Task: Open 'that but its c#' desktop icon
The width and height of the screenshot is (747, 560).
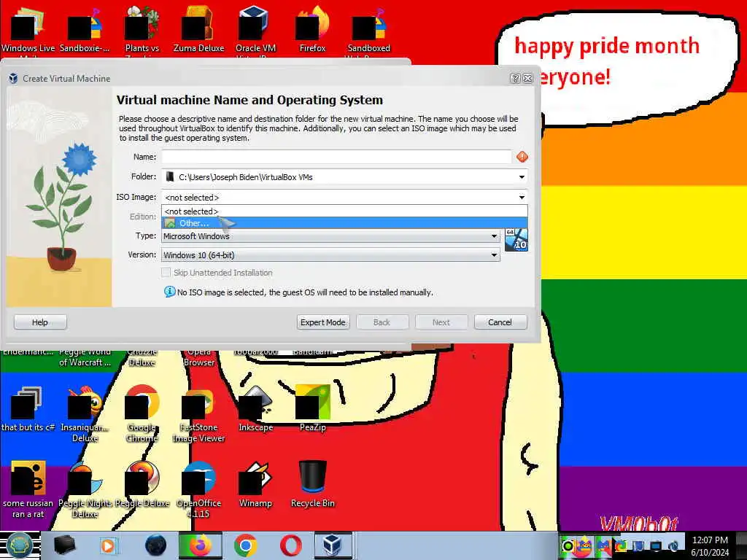Action: (28, 410)
